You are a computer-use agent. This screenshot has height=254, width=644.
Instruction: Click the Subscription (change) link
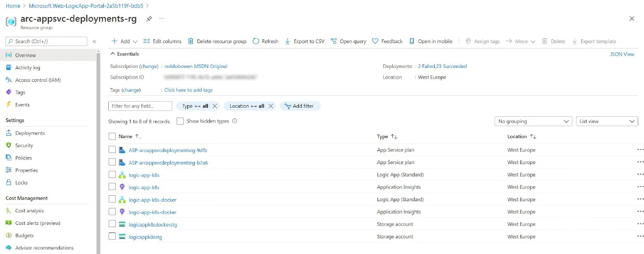click(149, 66)
